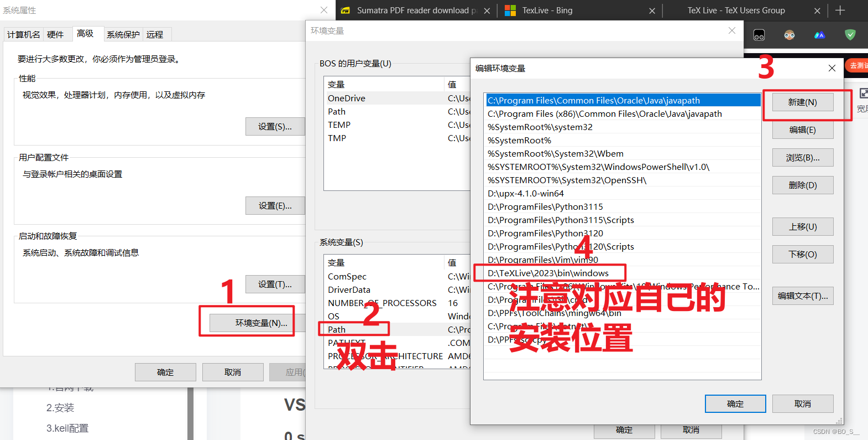Image resolution: width=868 pixels, height=440 pixels.
Task: Switch to Sumatra PDF reader browser tab
Action: pyautogui.click(x=415, y=11)
